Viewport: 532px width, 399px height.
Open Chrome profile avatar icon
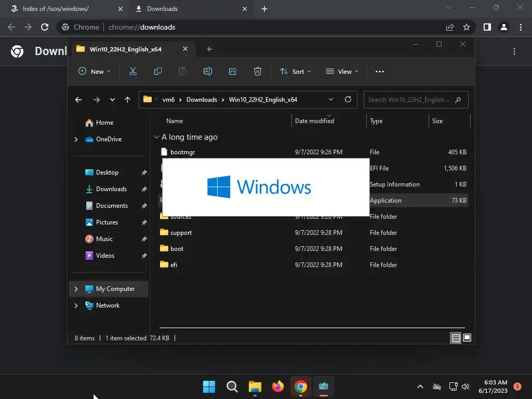coord(504,27)
